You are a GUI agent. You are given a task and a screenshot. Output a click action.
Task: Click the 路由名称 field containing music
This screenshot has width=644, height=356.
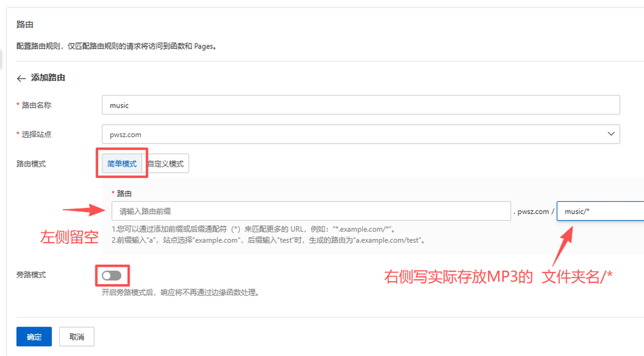pos(360,105)
